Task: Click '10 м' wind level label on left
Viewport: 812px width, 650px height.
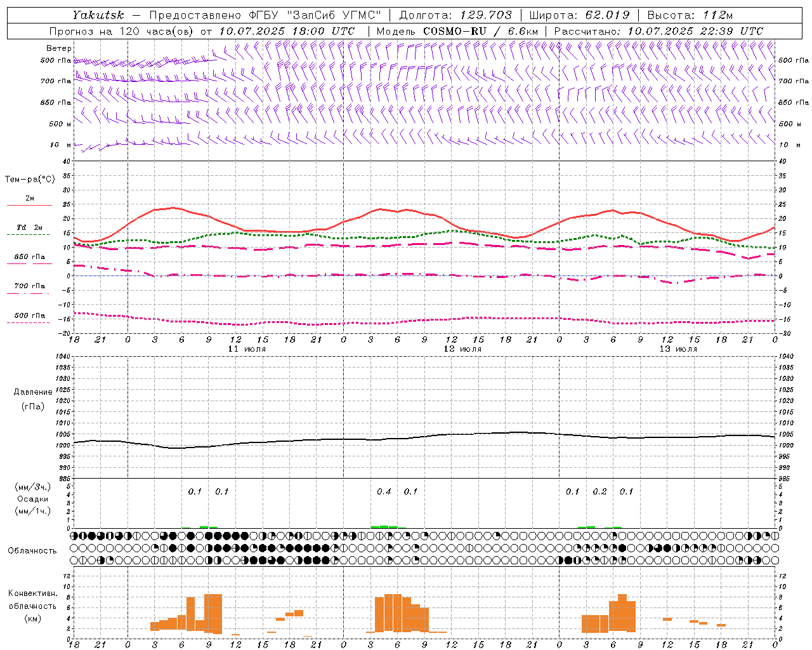Action: 61,145
